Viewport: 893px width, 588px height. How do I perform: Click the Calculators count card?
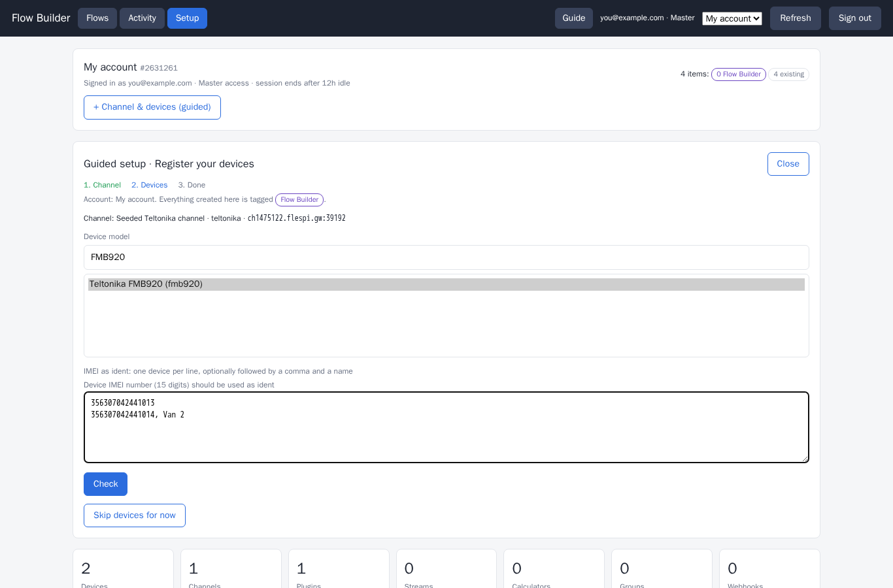click(554, 569)
